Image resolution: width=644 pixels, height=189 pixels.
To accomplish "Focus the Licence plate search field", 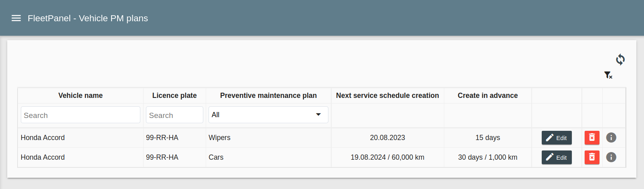I will pos(174,115).
